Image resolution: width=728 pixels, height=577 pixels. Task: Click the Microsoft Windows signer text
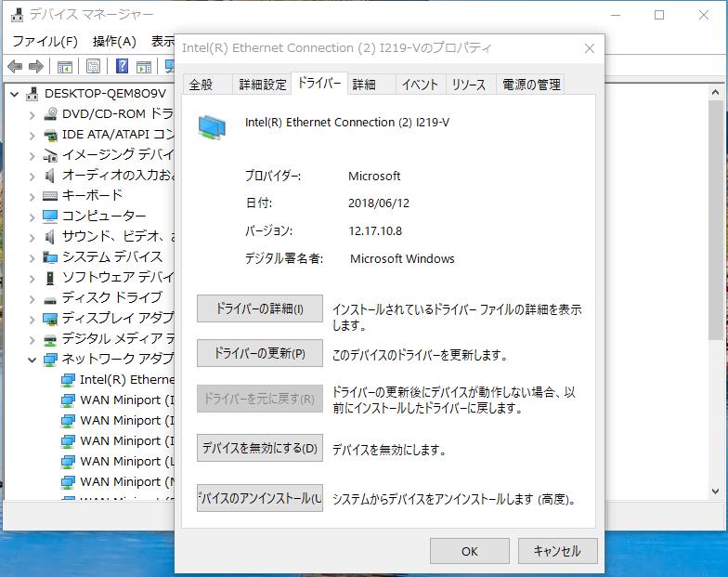402,258
